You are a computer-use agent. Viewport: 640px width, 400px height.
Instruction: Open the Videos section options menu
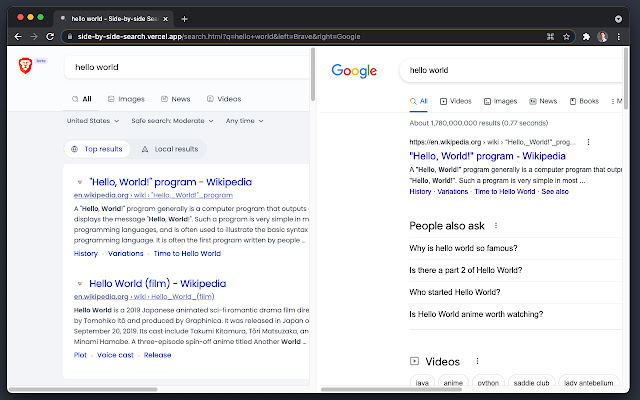pyautogui.click(x=477, y=361)
